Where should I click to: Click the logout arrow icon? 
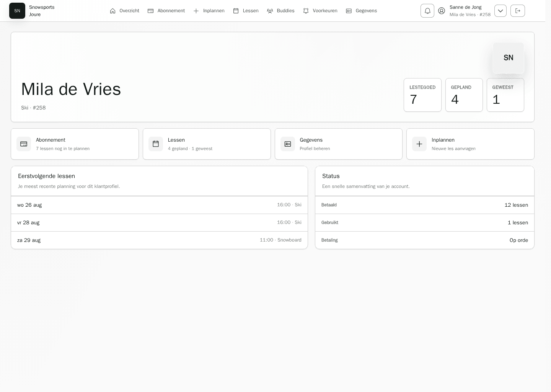point(518,11)
